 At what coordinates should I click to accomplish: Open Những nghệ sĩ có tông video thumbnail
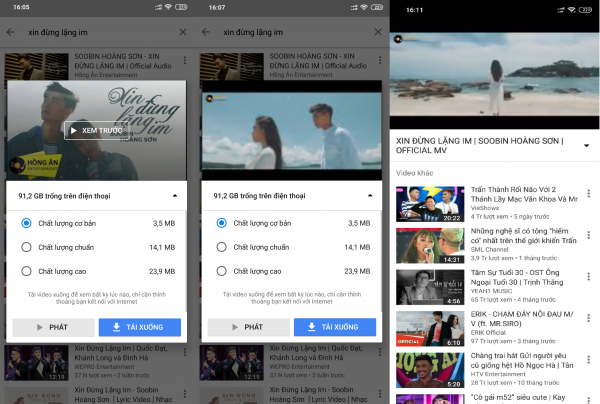tap(430, 246)
